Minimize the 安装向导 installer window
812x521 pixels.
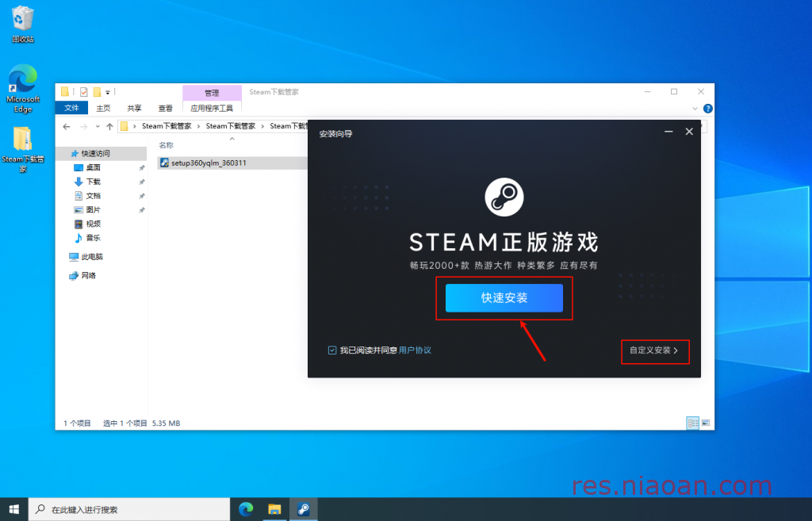pos(668,132)
